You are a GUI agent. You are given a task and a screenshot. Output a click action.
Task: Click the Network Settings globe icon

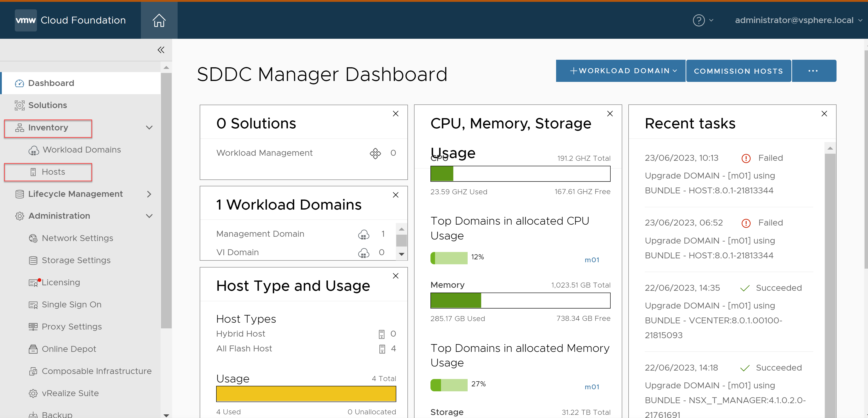33,238
